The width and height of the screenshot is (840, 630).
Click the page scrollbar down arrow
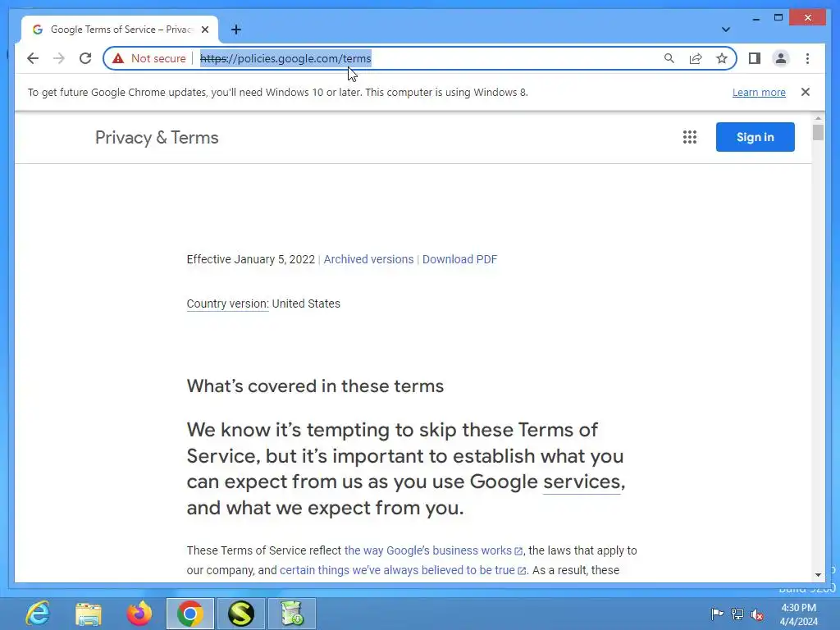818,575
